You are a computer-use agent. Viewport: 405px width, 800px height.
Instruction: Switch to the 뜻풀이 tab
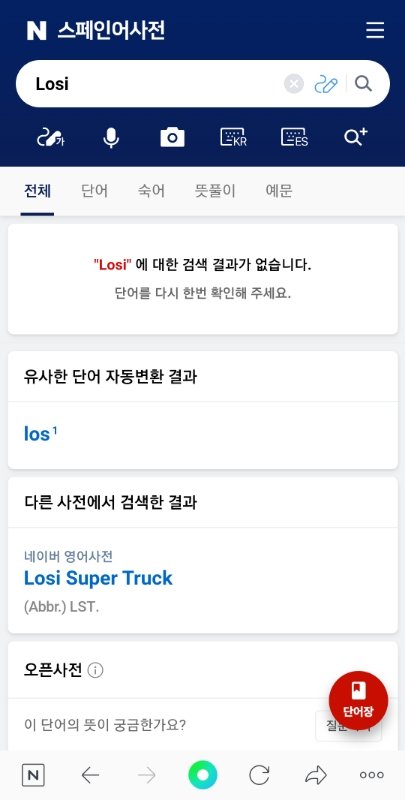pyautogui.click(x=215, y=191)
